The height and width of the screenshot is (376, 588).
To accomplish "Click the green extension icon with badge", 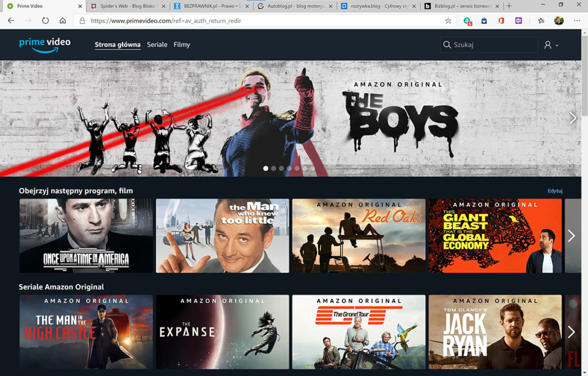I will [x=467, y=21].
